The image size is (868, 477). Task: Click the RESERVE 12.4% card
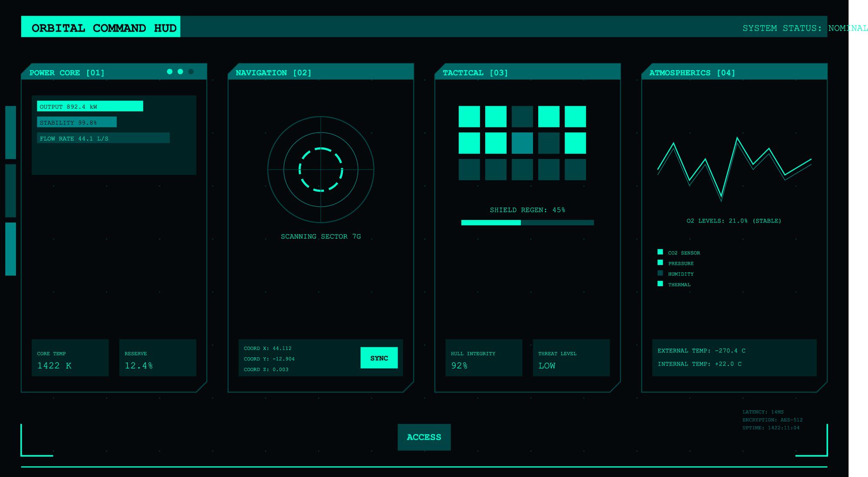tap(158, 358)
